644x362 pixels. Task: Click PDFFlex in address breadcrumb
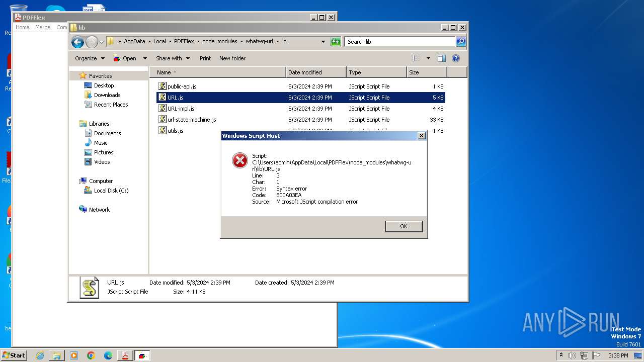click(184, 42)
